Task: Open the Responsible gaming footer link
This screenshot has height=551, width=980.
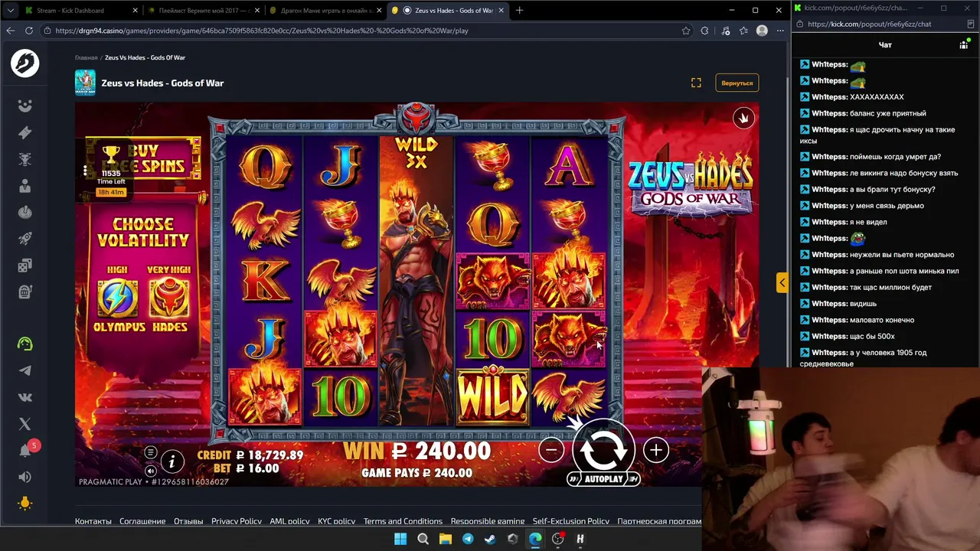Action: pyautogui.click(x=488, y=521)
